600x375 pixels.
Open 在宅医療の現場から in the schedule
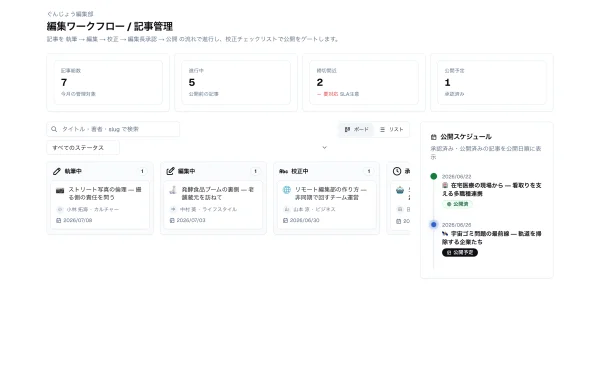[492, 189]
